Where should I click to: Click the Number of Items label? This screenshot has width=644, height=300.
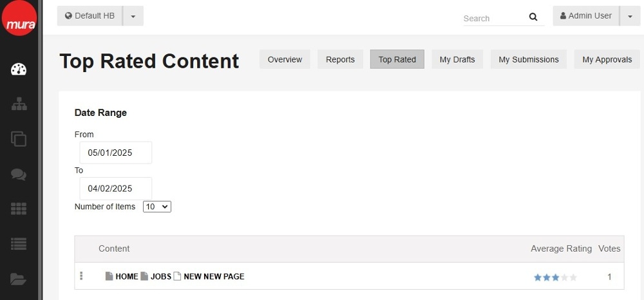pos(105,207)
